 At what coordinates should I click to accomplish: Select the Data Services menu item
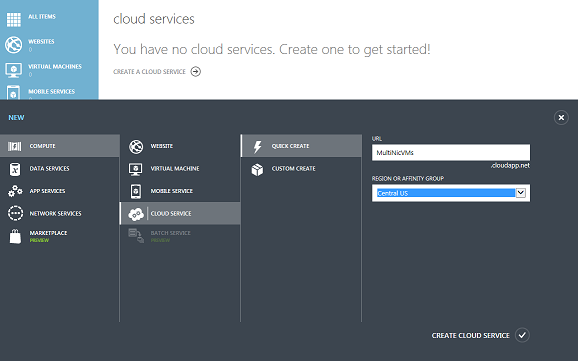[x=60, y=169]
